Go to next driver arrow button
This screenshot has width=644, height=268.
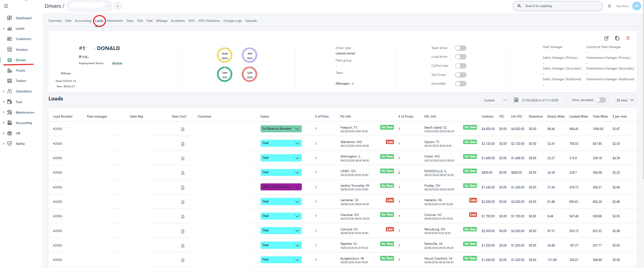coord(118,6)
